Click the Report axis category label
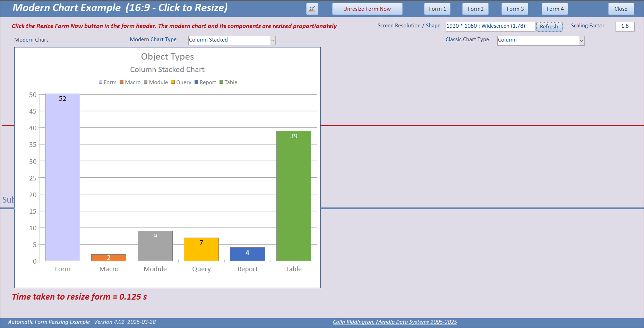The image size is (644, 328). click(x=247, y=269)
